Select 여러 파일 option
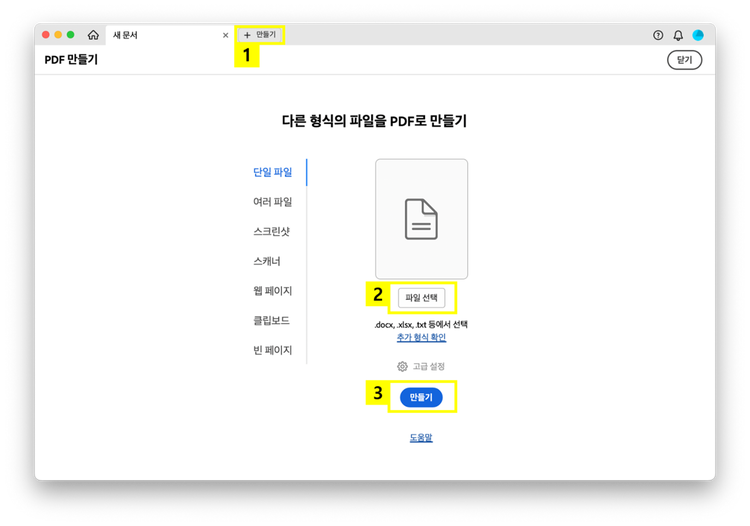Image resolution: width=750 pixels, height=526 pixels. 272,202
